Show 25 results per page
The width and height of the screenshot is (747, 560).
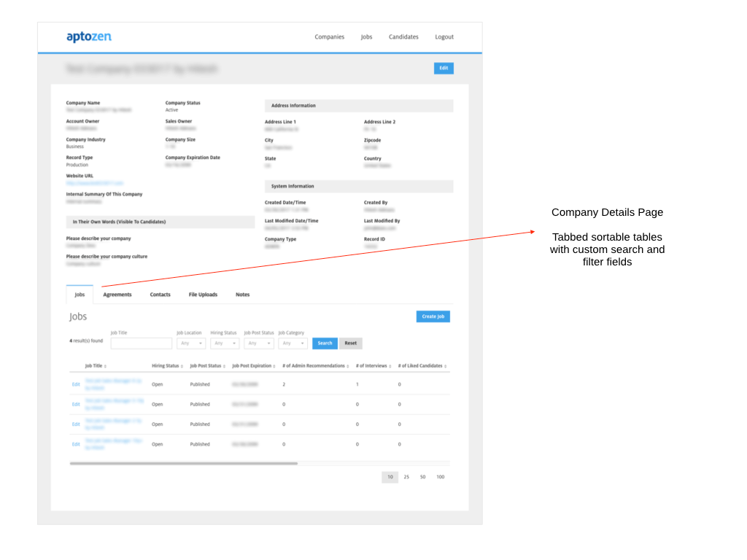click(x=406, y=477)
